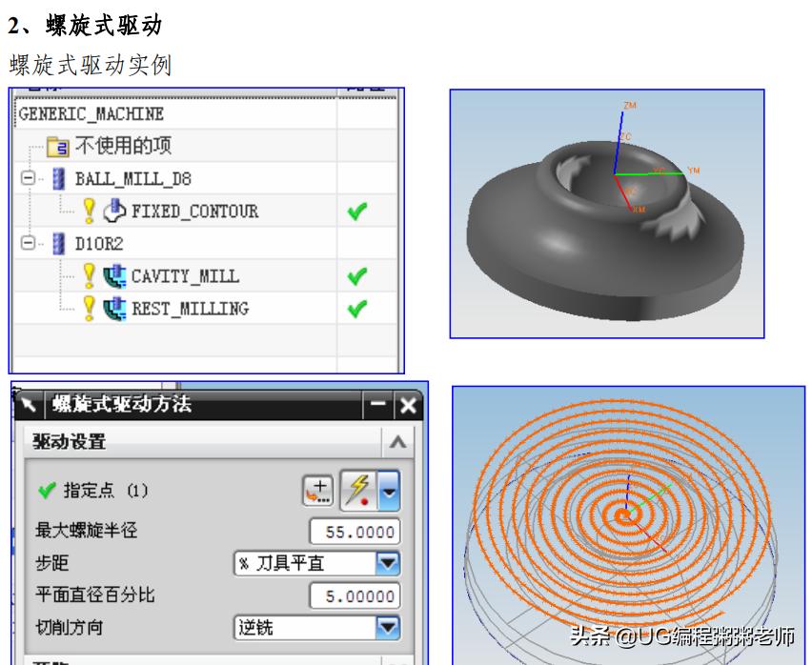Edit the 最大螺旋半径 value field

[355, 532]
